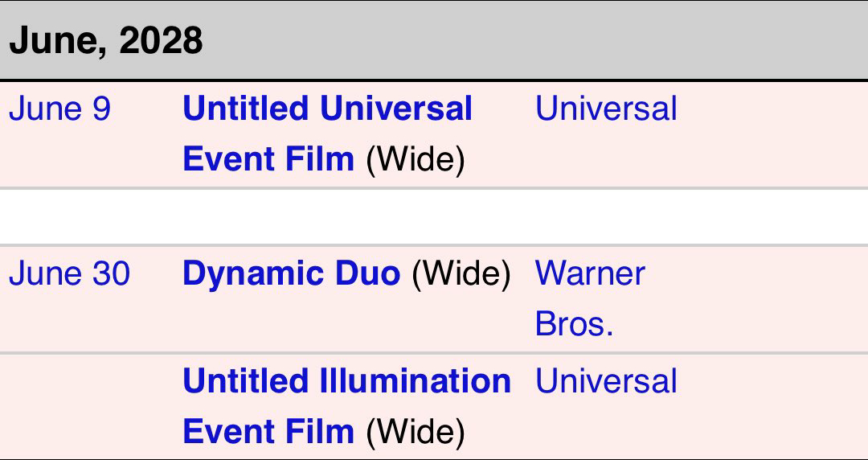Image resolution: width=868 pixels, height=460 pixels.
Task: Click the empty gray area of the header bar
Action: (x=530, y=40)
